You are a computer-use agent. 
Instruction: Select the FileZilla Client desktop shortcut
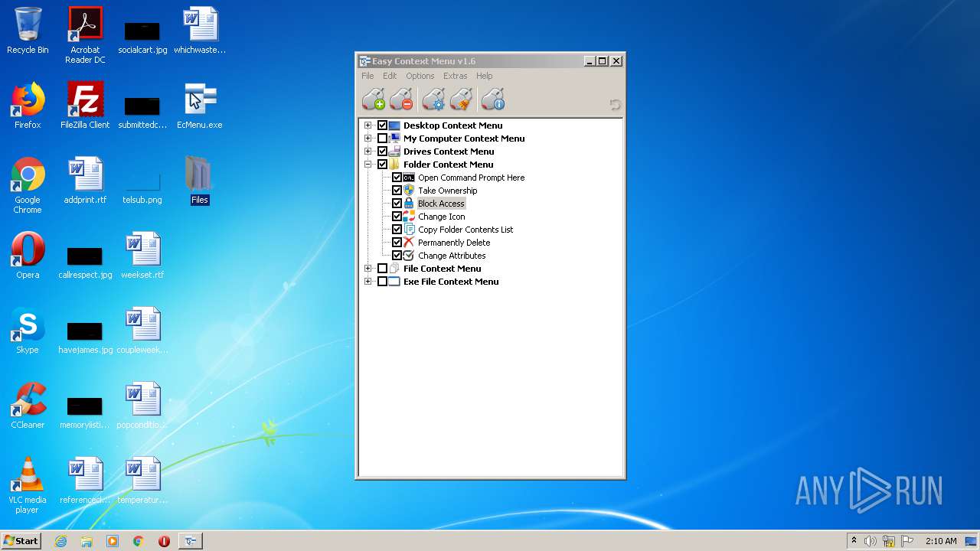point(85,106)
